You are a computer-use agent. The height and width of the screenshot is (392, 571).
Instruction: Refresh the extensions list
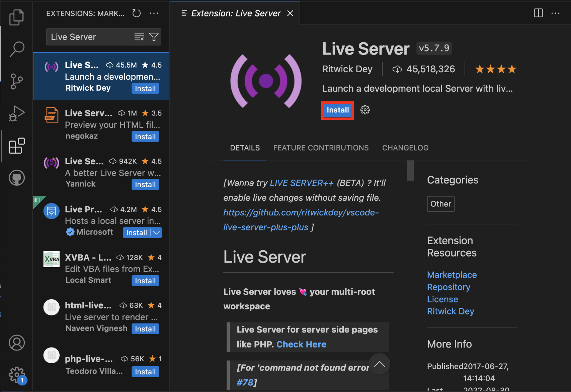pyautogui.click(x=136, y=13)
